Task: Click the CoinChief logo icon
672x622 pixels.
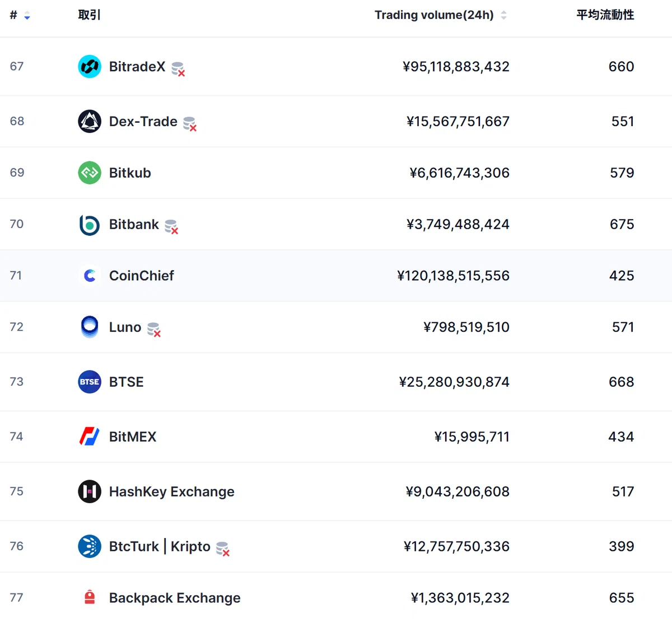Action: pyautogui.click(x=90, y=276)
